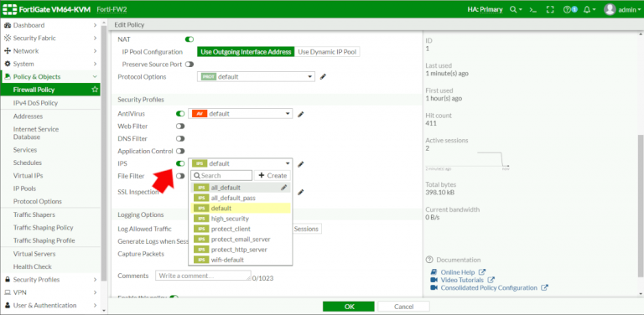Click the OK button
Viewport: 644px width, 315px height.
coord(349,307)
